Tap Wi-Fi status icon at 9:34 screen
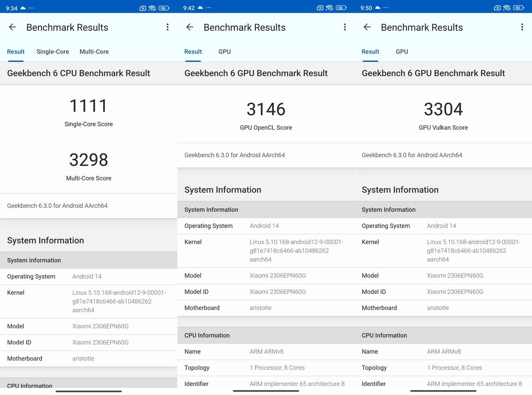 (x=152, y=8)
